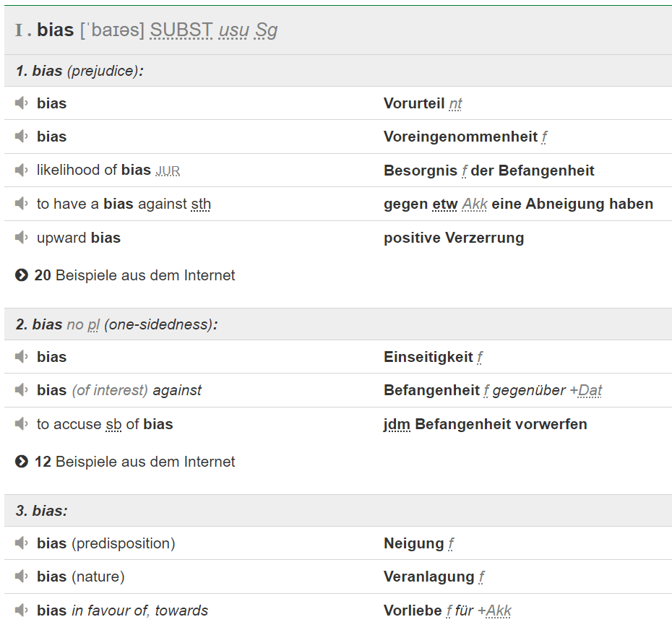
Task: Play audio for 'to have a bias against sth'
Action: click(x=22, y=204)
